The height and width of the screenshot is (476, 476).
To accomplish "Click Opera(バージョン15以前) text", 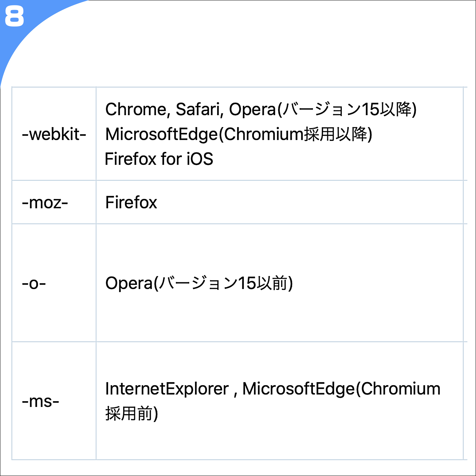I will tap(199, 283).
